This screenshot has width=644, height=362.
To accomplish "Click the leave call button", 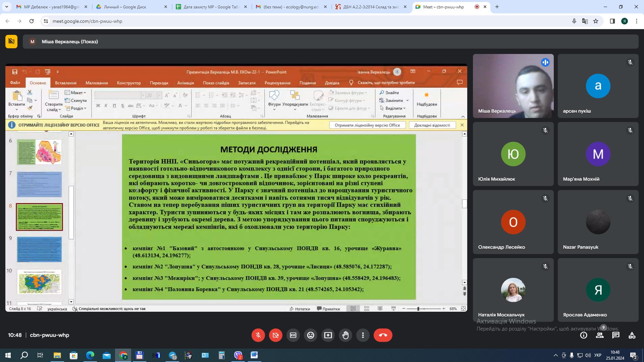I will pos(383,335).
